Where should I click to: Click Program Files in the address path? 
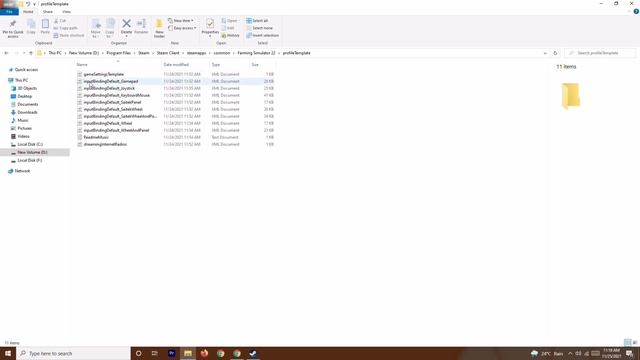tap(119, 53)
